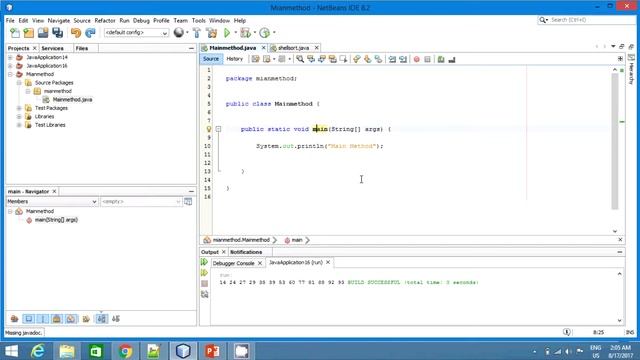Save all files with the Save All icon
The height and width of the screenshot is (360, 640).
pos(58,33)
